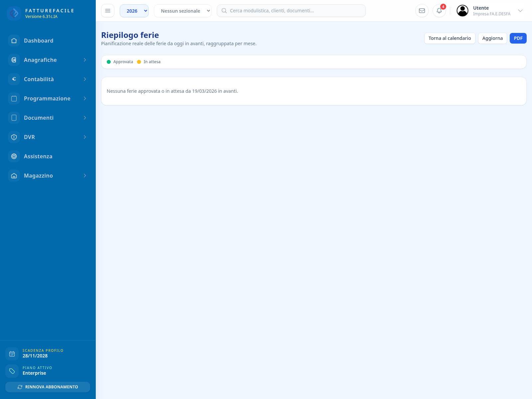Click the Nessuna ferie approvata message

click(x=172, y=91)
